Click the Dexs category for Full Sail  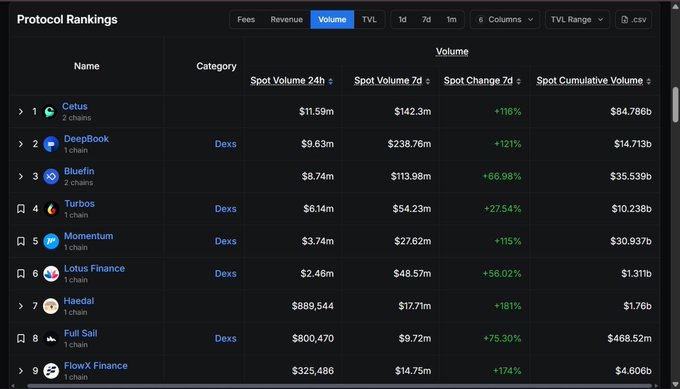point(226,339)
